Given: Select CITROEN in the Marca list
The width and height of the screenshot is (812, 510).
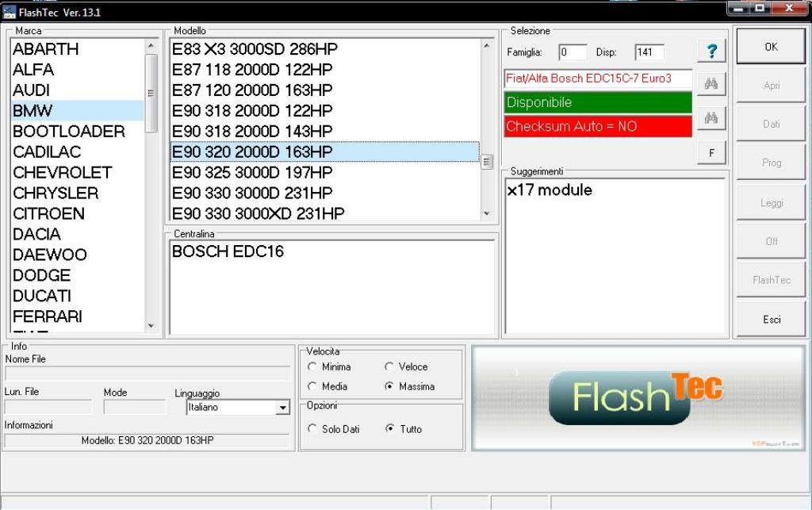Looking at the screenshot, I should point(77,213).
